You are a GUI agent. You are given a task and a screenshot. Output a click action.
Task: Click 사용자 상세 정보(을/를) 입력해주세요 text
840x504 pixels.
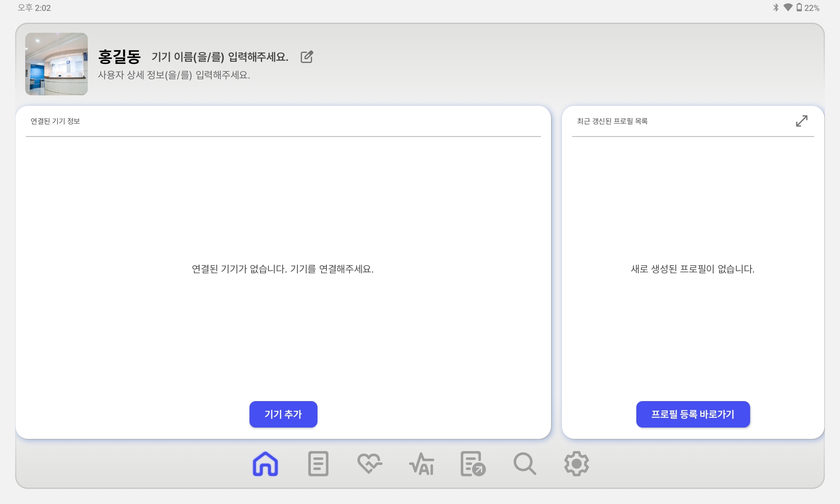coord(174,75)
